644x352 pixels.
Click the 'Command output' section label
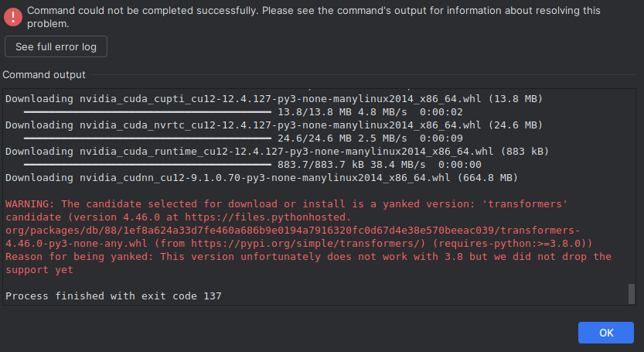click(44, 75)
